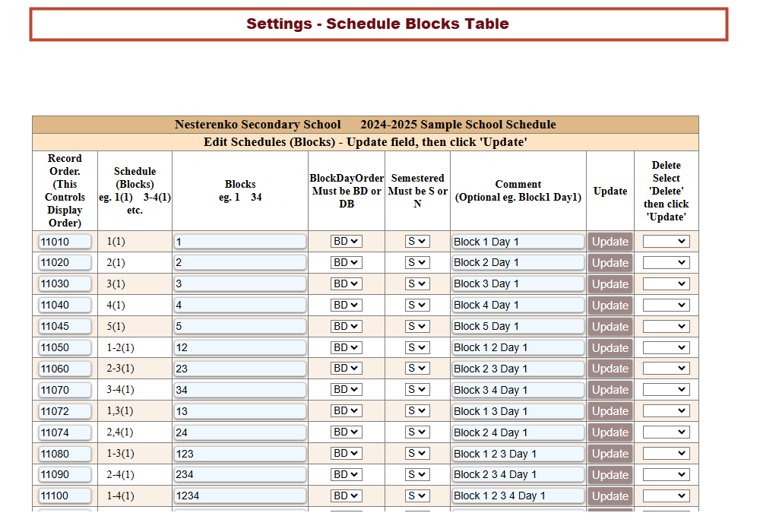Viewport: 760px width, 532px height.
Task: Focus the Record Order field showing 11060
Action: point(65,369)
